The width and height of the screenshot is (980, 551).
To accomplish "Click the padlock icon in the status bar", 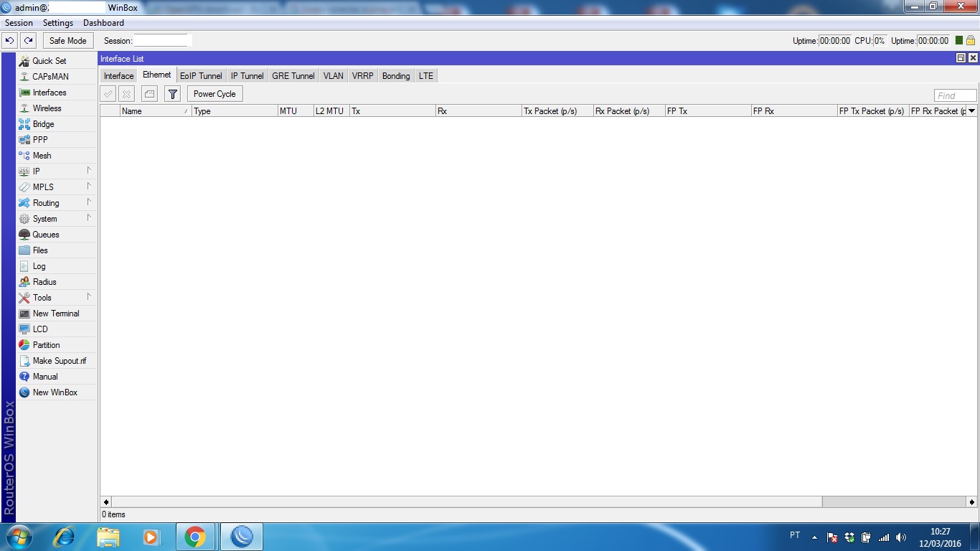I will coord(970,41).
